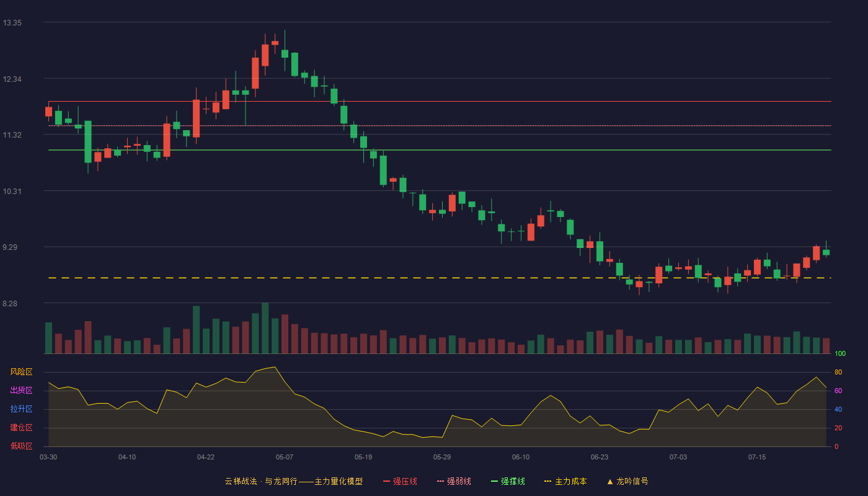Viewport: 868px width, 496px height.
Task: Click the 低吸区 zone label
Action: (x=21, y=446)
